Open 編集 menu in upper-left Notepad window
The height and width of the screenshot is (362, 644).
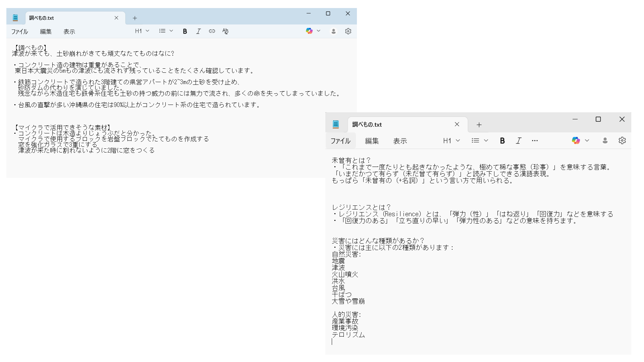pyautogui.click(x=46, y=32)
